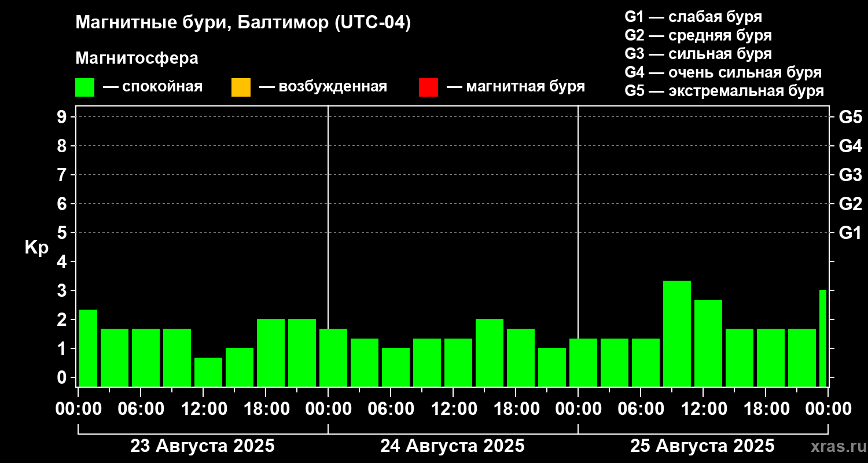This screenshot has height=463, width=868.
Task: Click the chart title 'Магнитные бури, Балтимор (UTC-04)'
Action: click(243, 23)
